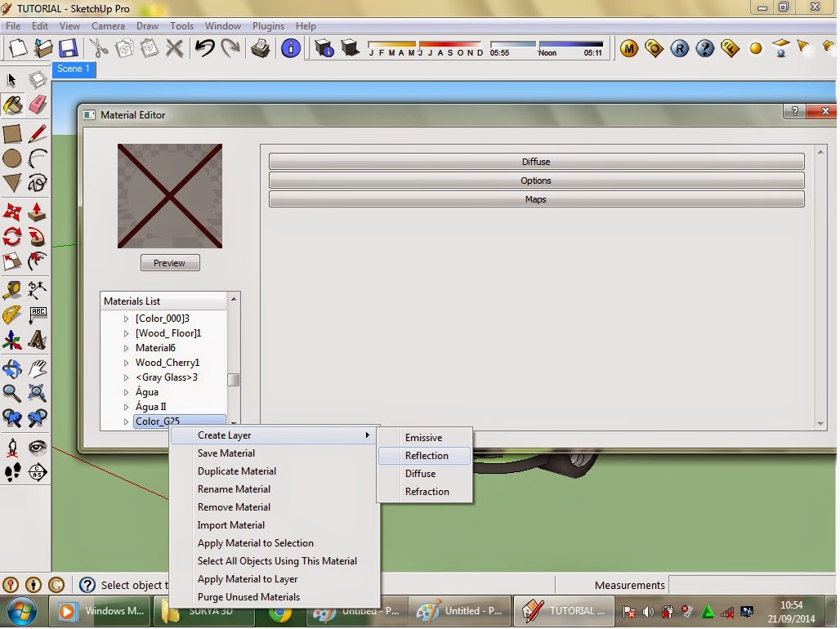Choose Purge Unused Materials
The height and width of the screenshot is (629, 840).
click(274, 597)
